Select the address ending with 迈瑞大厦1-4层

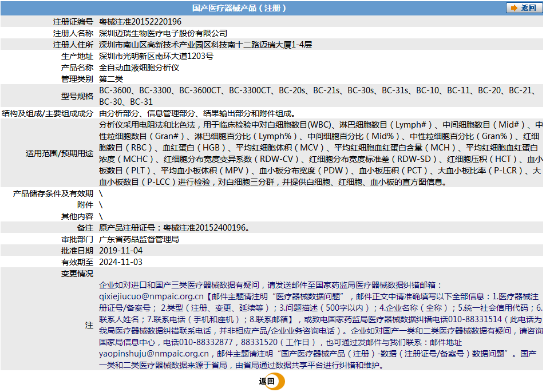click(x=205, y=45)
